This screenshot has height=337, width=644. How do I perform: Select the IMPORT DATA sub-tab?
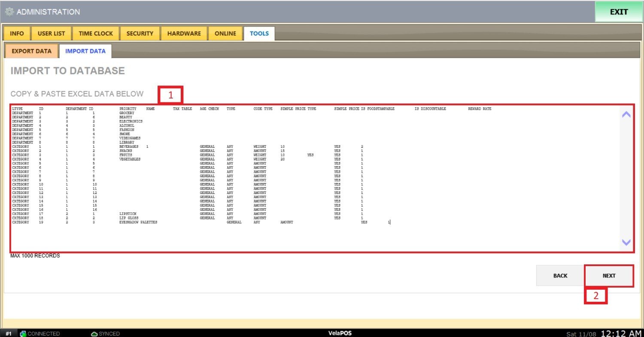[x=85, y=51]
